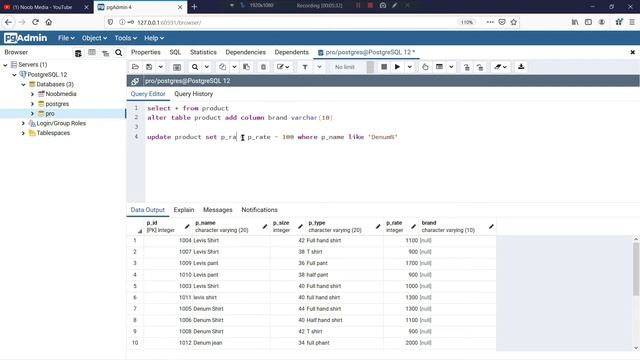The image size is (640, 360).
Task: Expand the postgres database node
Action: click(32, 104)
